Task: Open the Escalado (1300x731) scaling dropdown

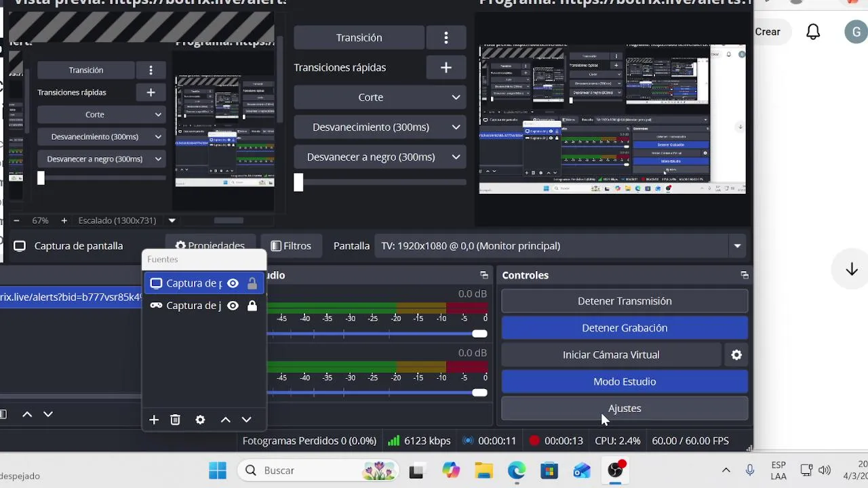Action: (172, 220)
